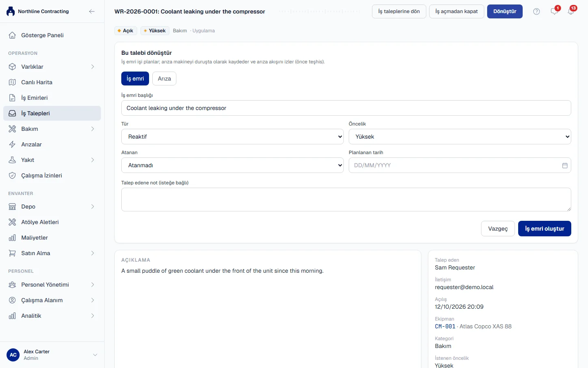Open the help question mark icon

coord(537,11)
